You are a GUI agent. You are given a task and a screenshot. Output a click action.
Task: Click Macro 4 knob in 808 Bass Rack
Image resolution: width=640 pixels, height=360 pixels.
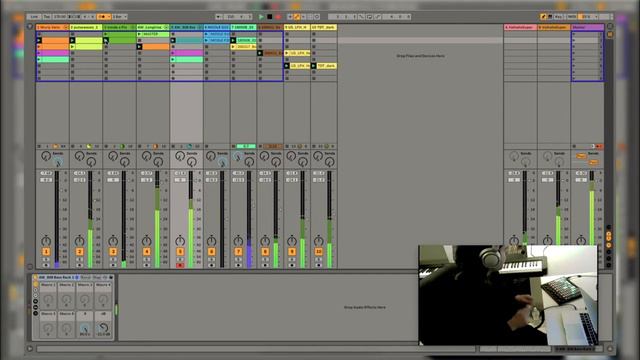[103, 300]
